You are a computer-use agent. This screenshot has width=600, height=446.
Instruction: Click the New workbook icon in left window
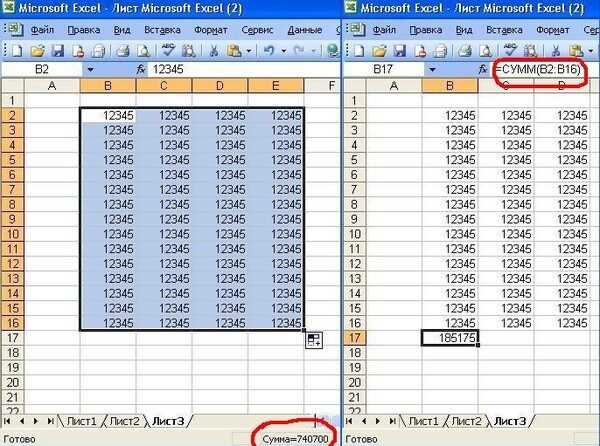17,51
